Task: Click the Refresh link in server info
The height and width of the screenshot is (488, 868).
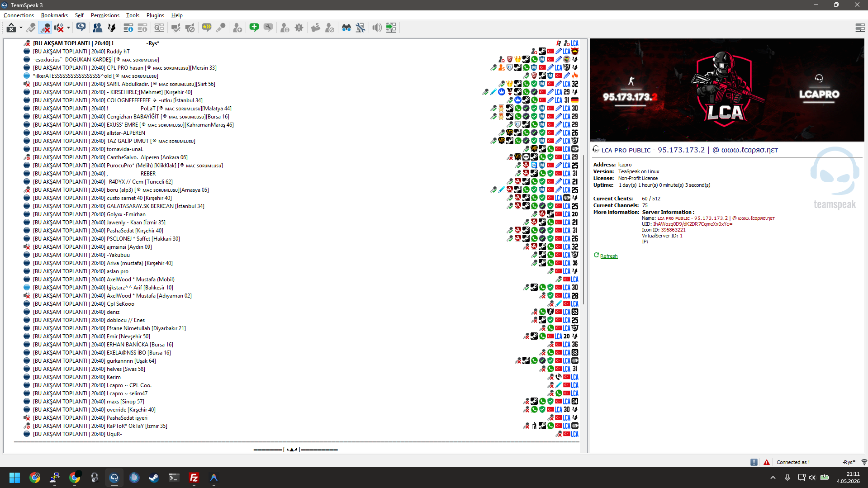Action: (x=608, y=256)
